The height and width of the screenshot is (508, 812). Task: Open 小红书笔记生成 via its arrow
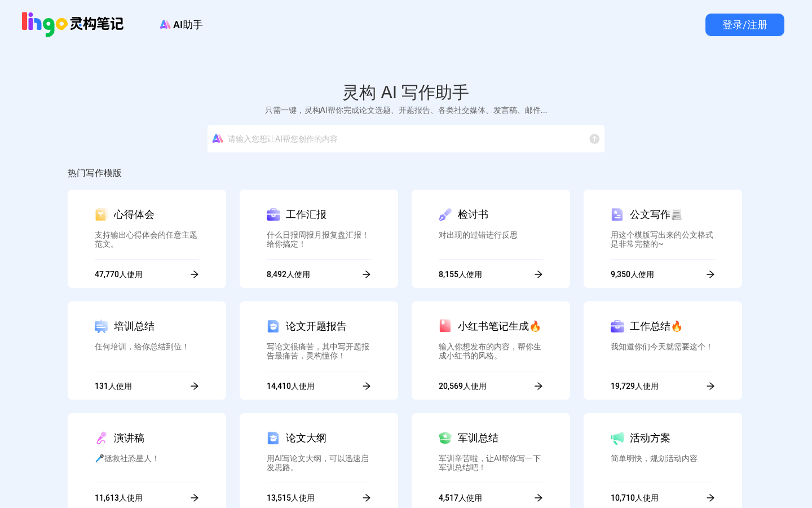(x=539, y=386)
